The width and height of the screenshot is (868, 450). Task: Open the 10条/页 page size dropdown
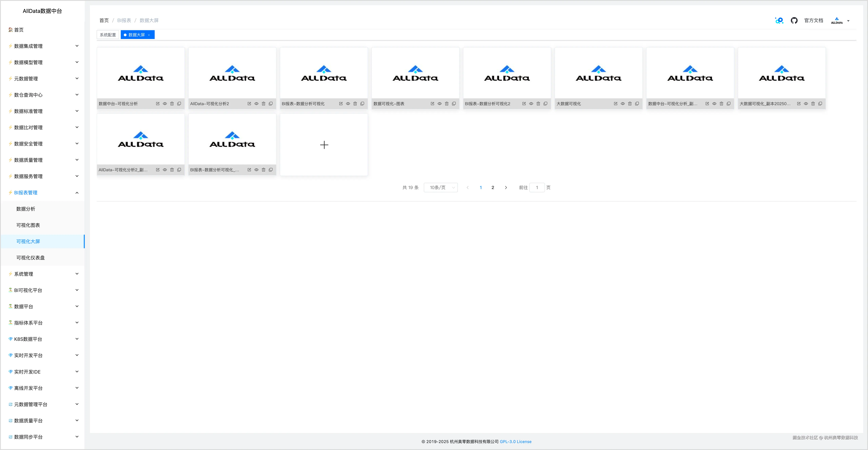[x=440, y=188]
